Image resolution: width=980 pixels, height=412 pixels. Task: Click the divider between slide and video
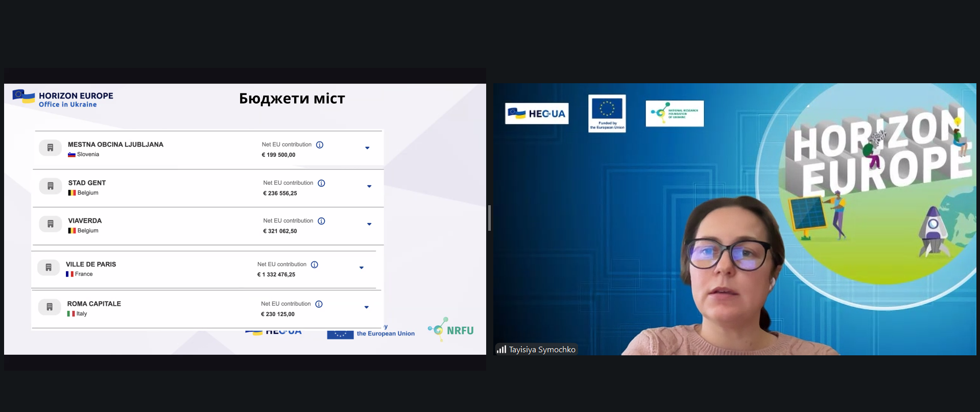(x=489, y=218)
